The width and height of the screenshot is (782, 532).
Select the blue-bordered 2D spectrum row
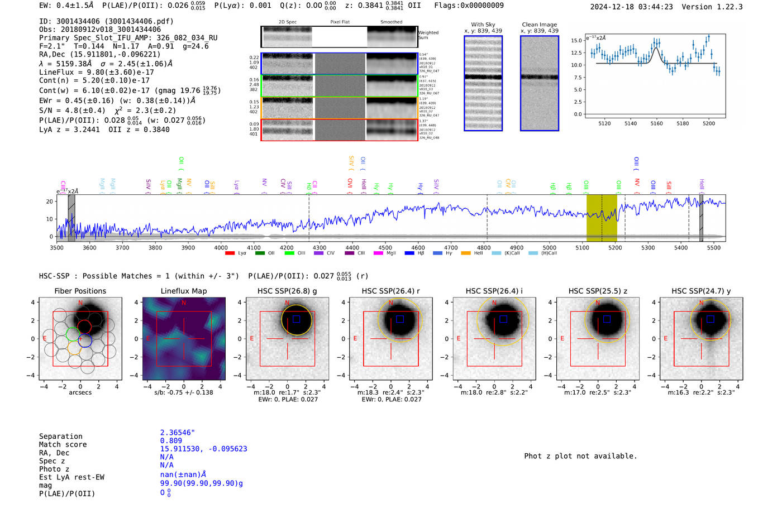point(339,64)
